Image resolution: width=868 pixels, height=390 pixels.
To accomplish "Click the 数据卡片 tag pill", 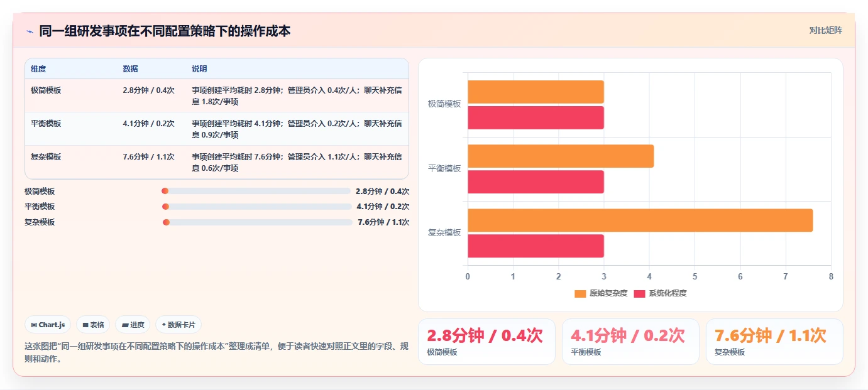I will click(179, 325).
